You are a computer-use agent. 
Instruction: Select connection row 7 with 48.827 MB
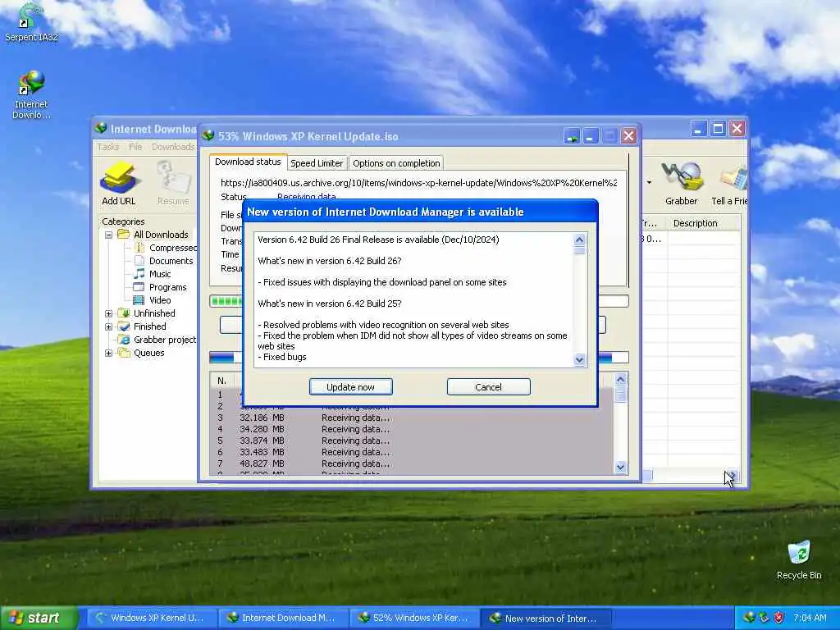(x=413, y=463)
